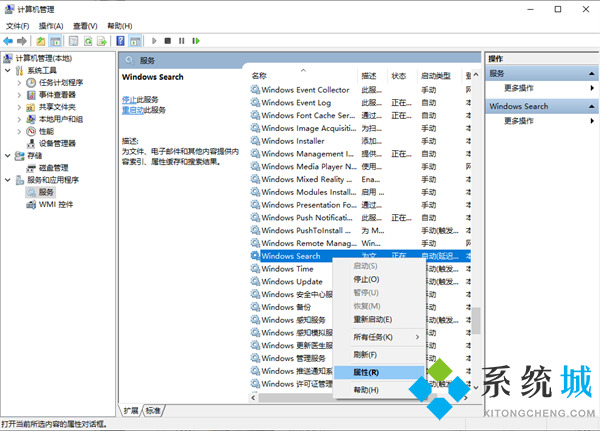
Task: Switch to the 标准 tab
Action: pyautogui.click(x=153, y=411)
